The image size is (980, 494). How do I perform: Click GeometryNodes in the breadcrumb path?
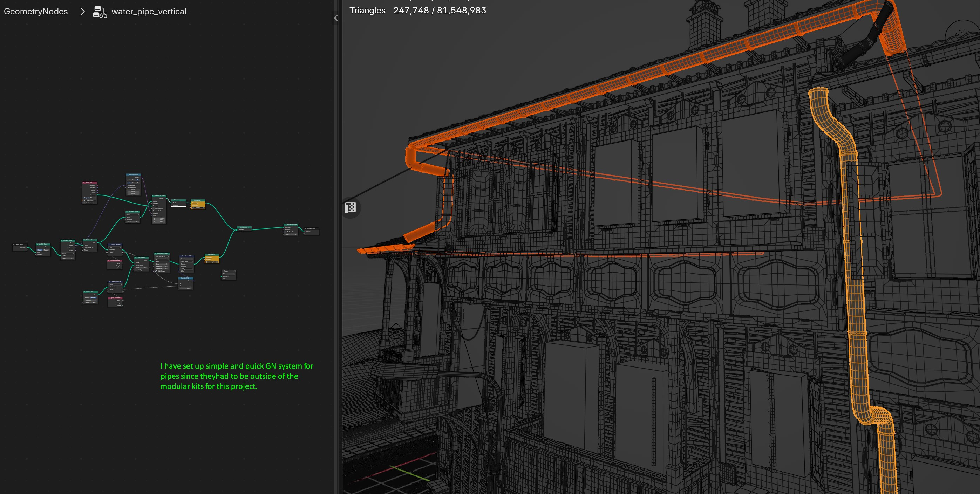[35, 12]
